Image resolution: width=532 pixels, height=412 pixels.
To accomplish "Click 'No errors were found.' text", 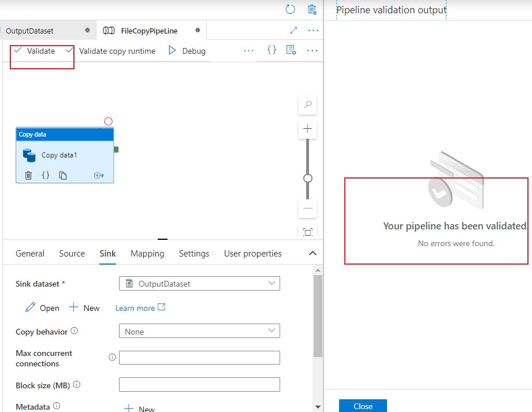I will 456,243.
